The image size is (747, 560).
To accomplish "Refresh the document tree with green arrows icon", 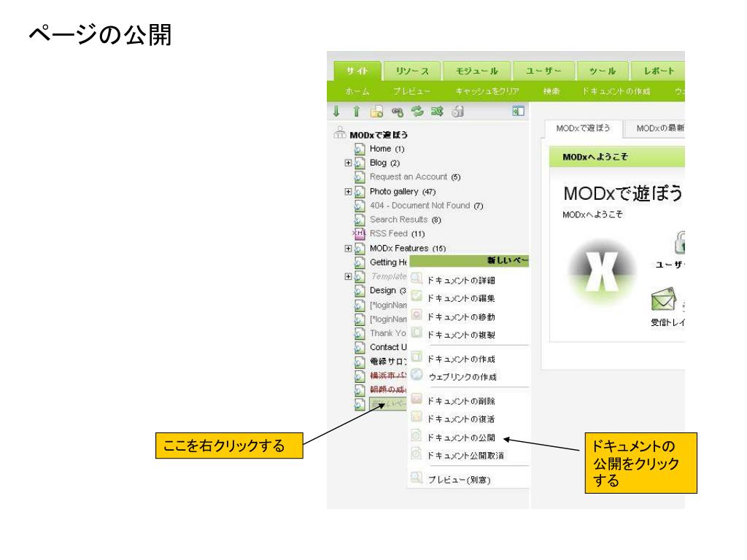I will coord(417,112).
